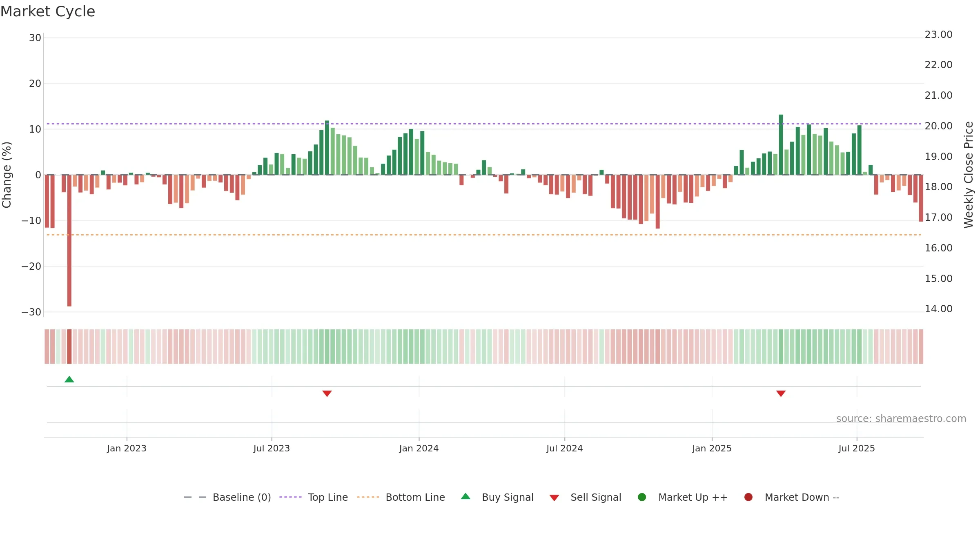Click the gray dashed baseline legend sample
Image resolution: width=980 pixels, height=551 pixels.
195,497
